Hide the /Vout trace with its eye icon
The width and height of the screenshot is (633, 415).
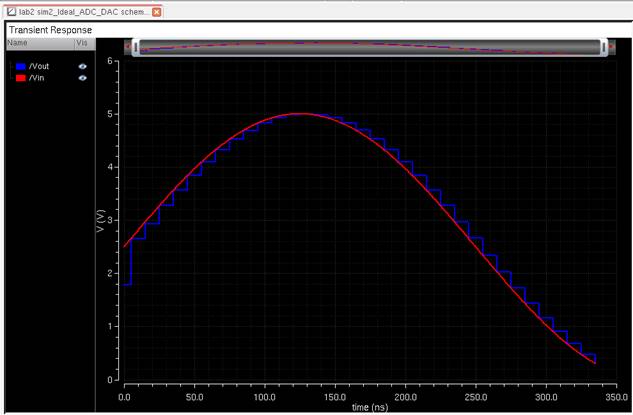pyautogui.click(x=83, y=66)
